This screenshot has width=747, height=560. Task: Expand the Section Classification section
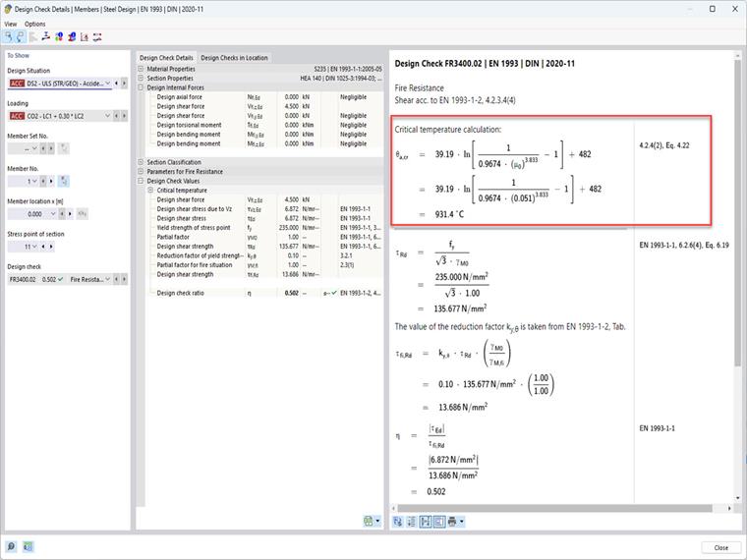(141, 162)
